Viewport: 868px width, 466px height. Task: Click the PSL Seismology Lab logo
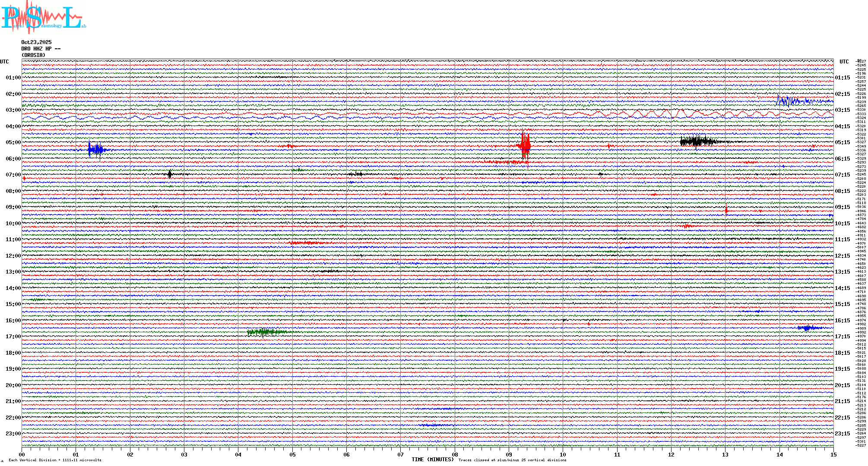coord(42,17)
